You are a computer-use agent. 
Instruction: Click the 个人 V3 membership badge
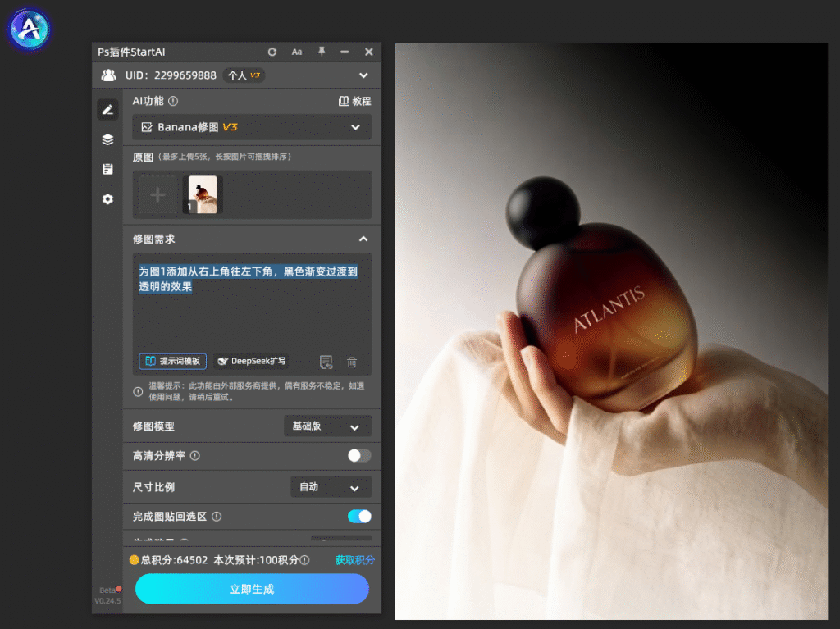click(x=244, y=75)
